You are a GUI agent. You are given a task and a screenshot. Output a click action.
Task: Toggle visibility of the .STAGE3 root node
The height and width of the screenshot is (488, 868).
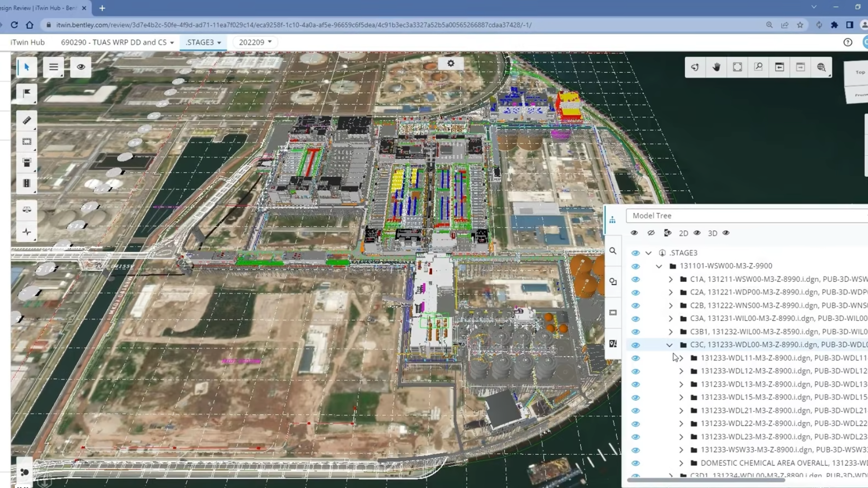(635, 253)
